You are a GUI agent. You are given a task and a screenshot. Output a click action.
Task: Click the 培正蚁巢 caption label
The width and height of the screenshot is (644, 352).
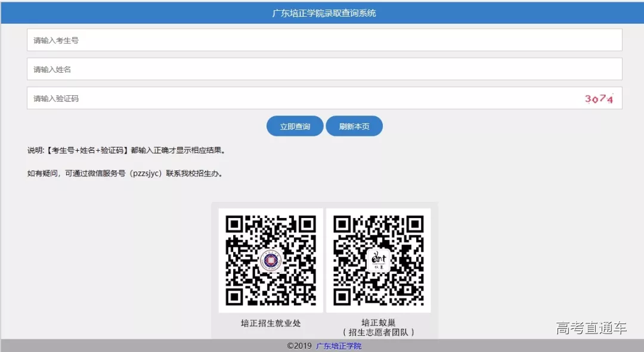click(x=378, y=322)
